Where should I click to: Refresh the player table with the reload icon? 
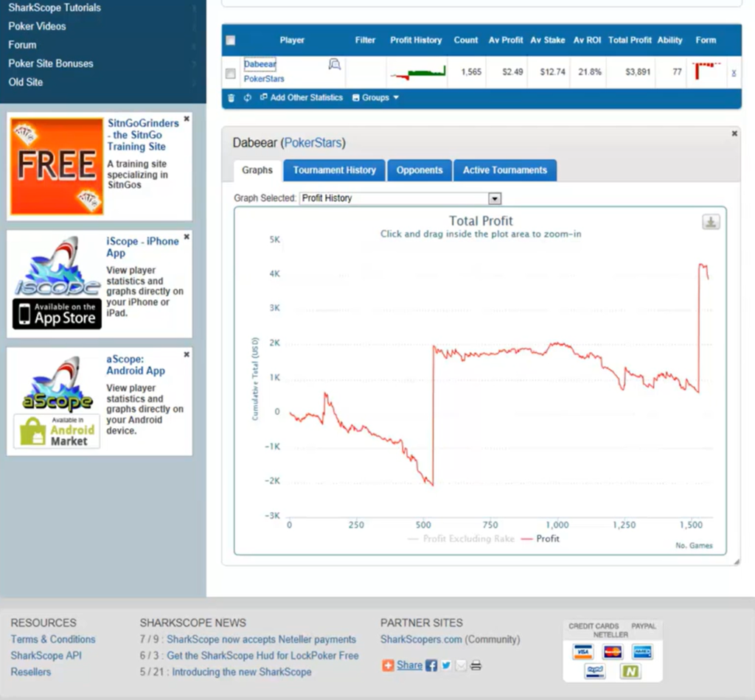click(248, 98)
